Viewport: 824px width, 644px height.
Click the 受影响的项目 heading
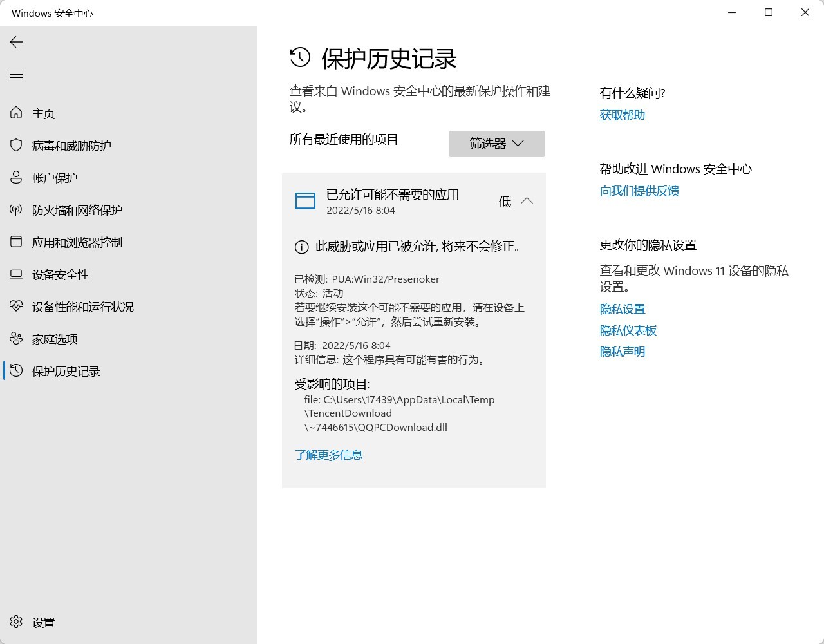tap(332, 384)
